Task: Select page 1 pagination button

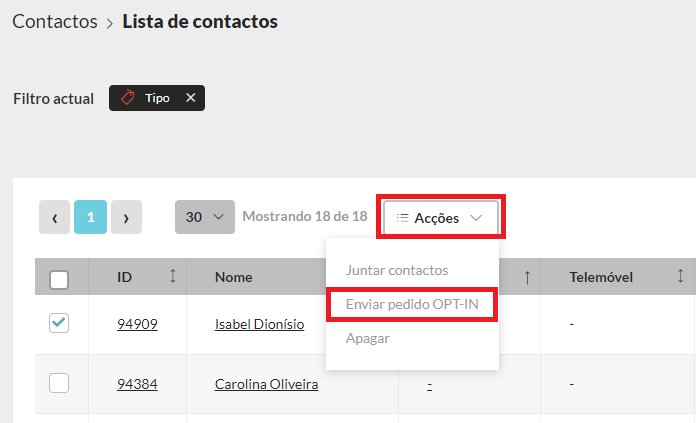Action: tap(90, 217)
